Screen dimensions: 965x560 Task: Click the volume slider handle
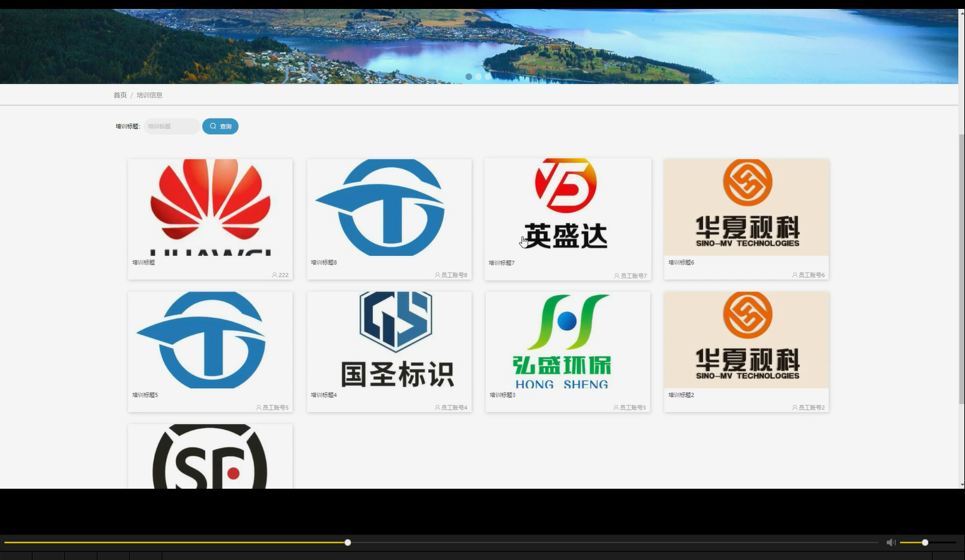(x=925, y=542)
